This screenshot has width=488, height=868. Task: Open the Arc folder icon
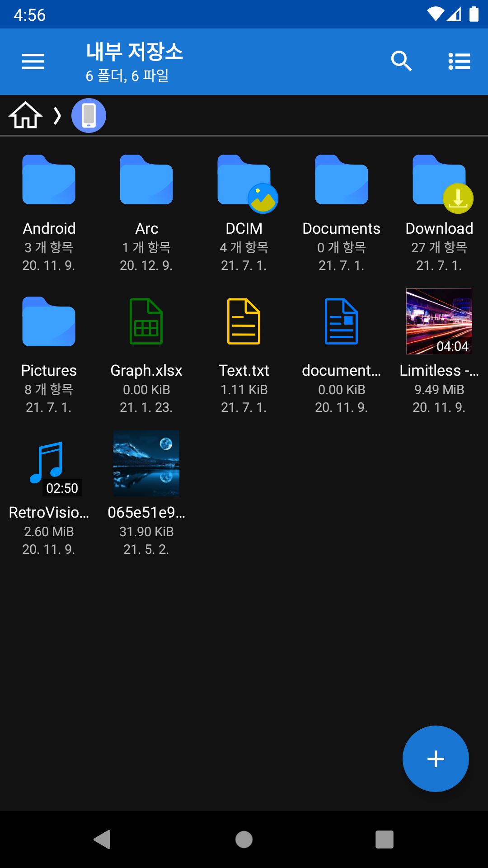[x=146, y=179]
